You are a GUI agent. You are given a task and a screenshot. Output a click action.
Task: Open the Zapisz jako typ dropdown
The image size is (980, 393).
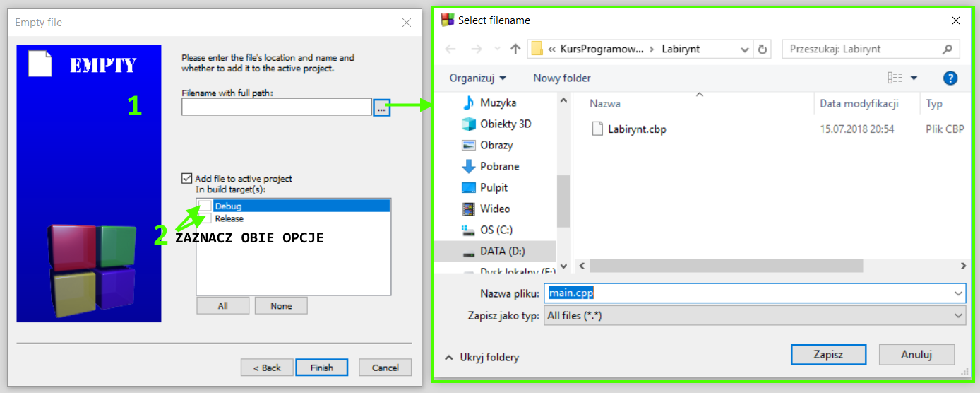[x=958, y=316]
